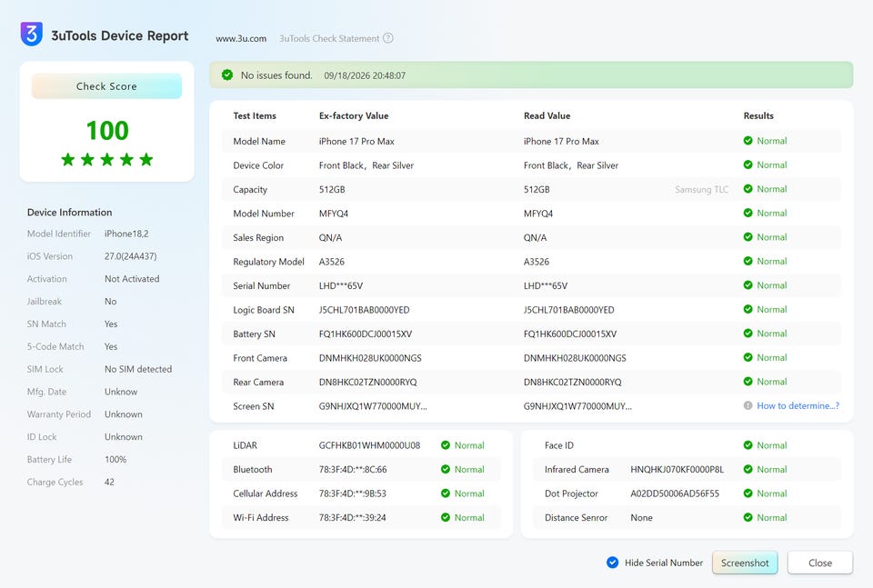Open the www.3u.com link
This screenshot has height=588, width=873.
[241, 38]
